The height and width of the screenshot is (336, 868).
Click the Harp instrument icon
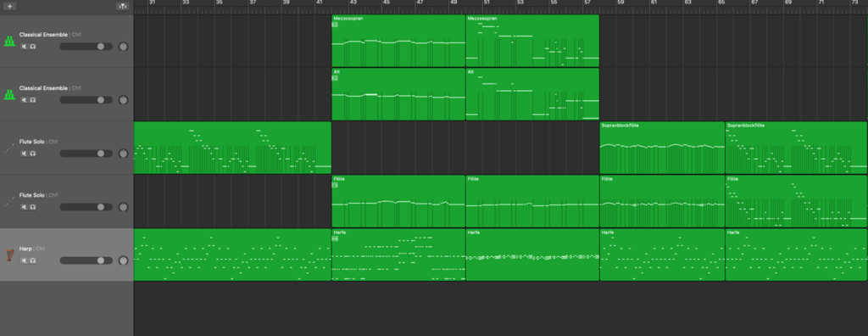tap(9, 255)
